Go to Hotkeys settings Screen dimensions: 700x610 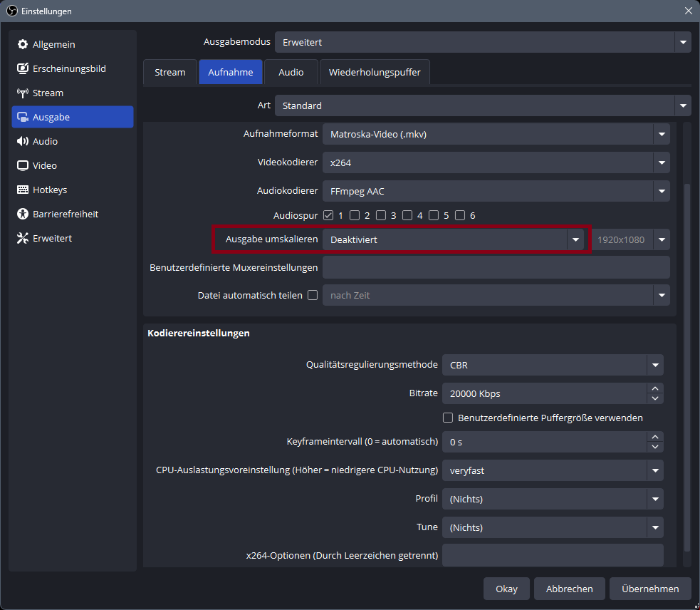[73, 190]
